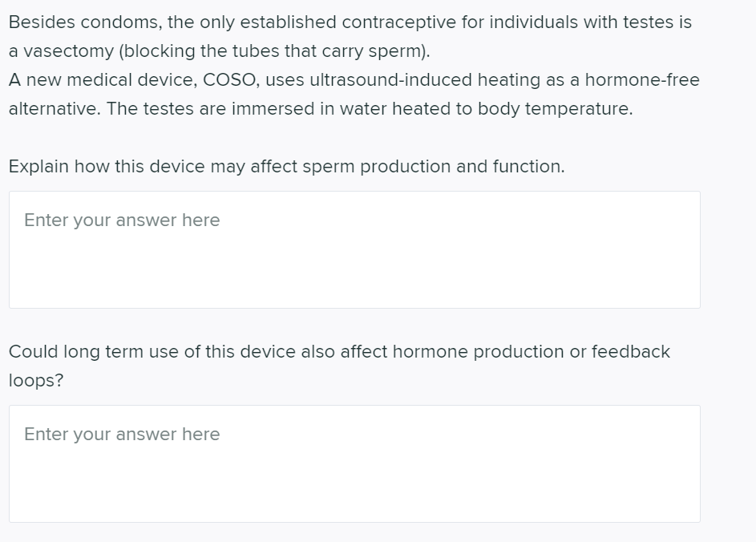Click the term "hormone-free" in the passage
The height and width of the screenshot is (542, 756).
pyautogui.click(x=641, y=80)
